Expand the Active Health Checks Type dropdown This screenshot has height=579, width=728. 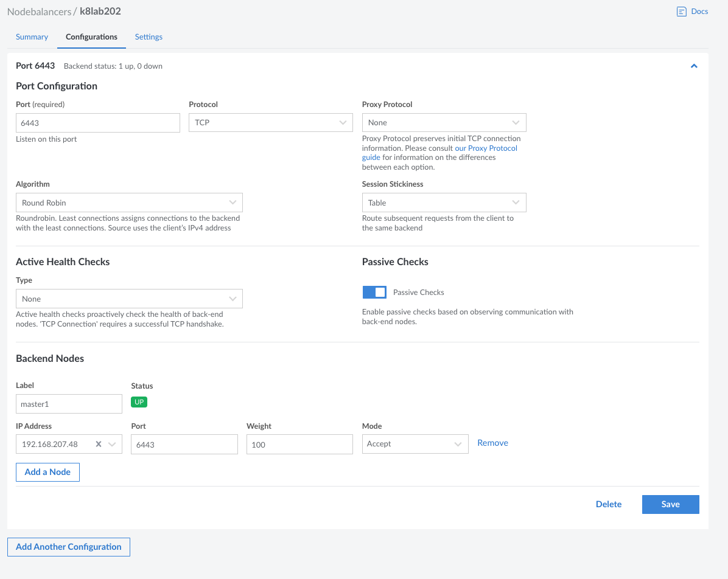(128, 299)
